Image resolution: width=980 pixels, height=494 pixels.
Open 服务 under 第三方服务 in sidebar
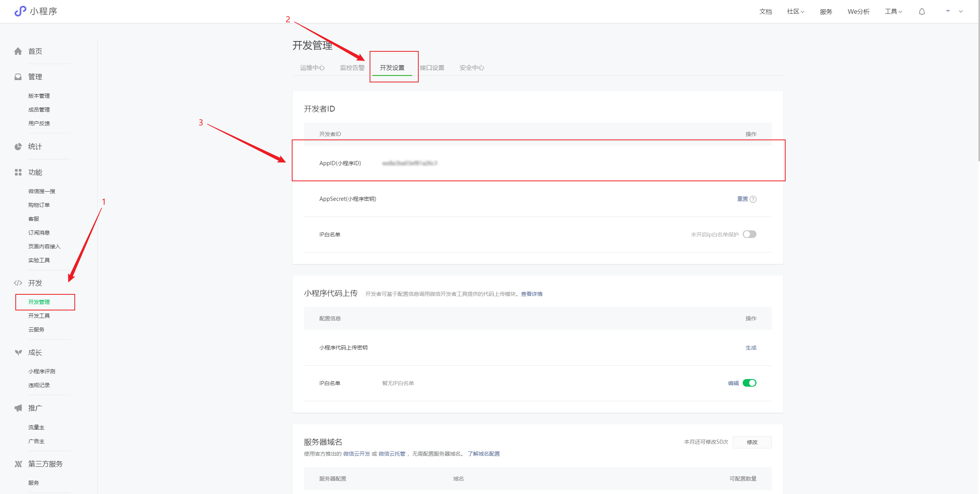click(34, 483)
